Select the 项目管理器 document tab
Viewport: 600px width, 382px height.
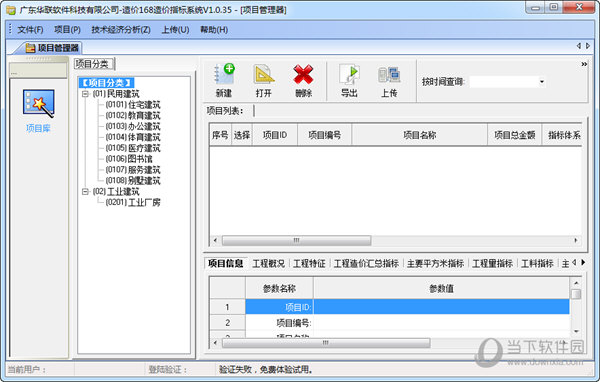point(52,48)
